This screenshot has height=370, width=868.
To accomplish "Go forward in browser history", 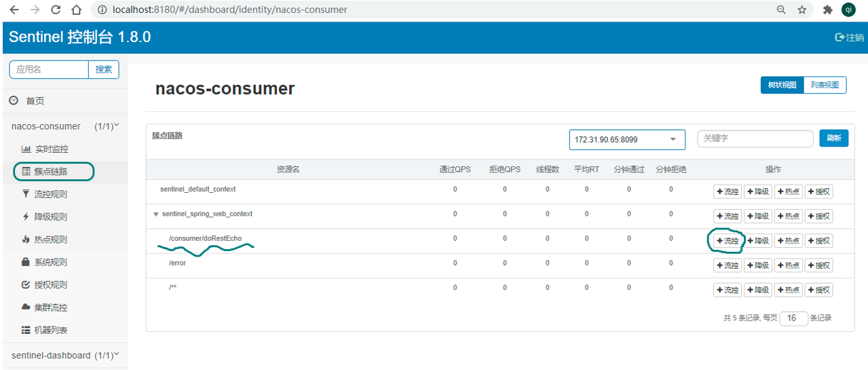I will [x=35, y=10].
